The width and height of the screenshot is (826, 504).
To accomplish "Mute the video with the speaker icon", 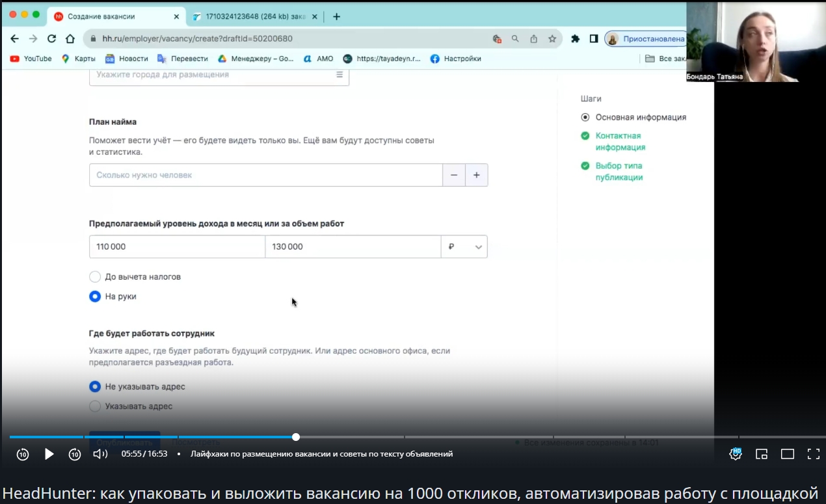I will point(100,454).
